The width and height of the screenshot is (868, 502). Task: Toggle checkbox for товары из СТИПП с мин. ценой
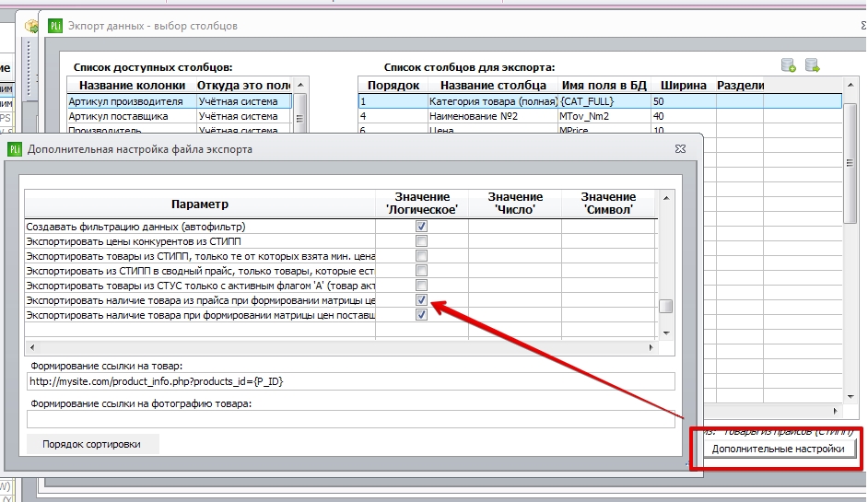(421, 256)
